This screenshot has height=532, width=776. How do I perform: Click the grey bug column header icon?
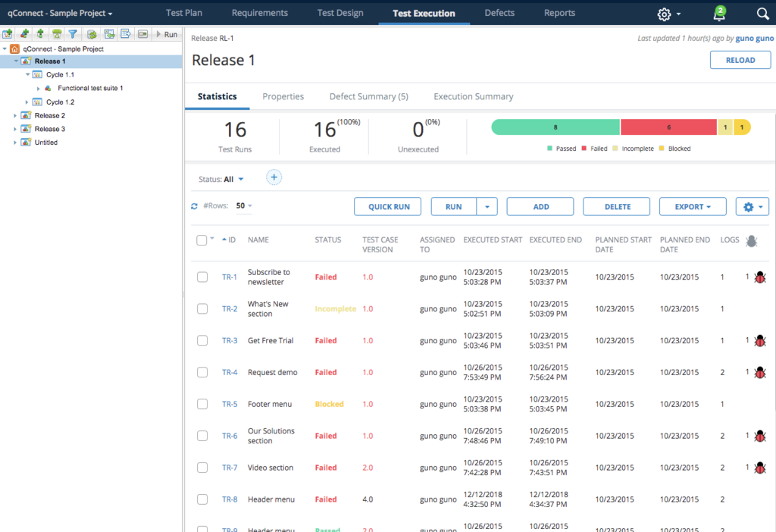point(751,241)
